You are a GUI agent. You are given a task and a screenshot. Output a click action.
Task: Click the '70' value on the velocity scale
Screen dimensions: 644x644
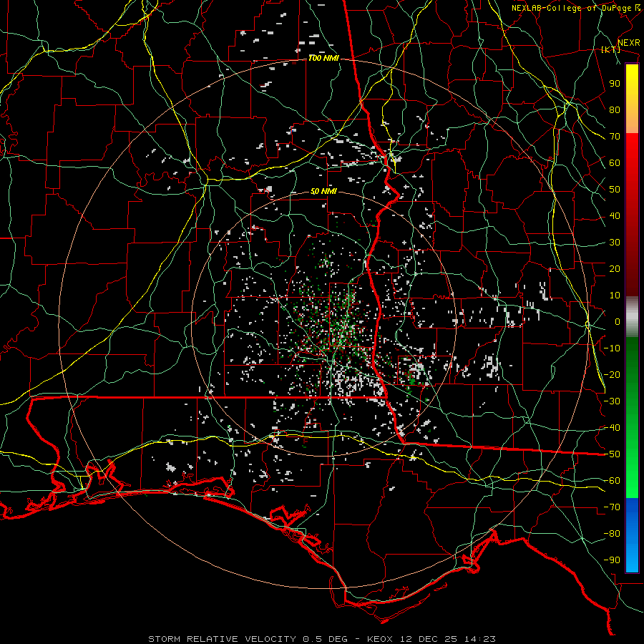point(615,137)
